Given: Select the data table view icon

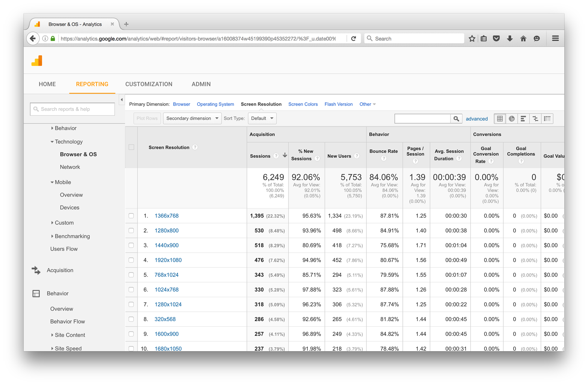Looking at the screenshot, I should coord(500,119).
